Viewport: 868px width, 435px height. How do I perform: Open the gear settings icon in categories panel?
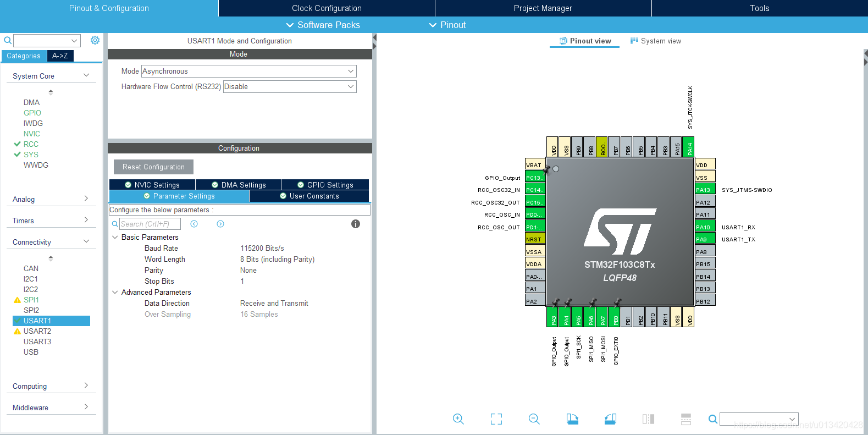click(x=95, y=40)
